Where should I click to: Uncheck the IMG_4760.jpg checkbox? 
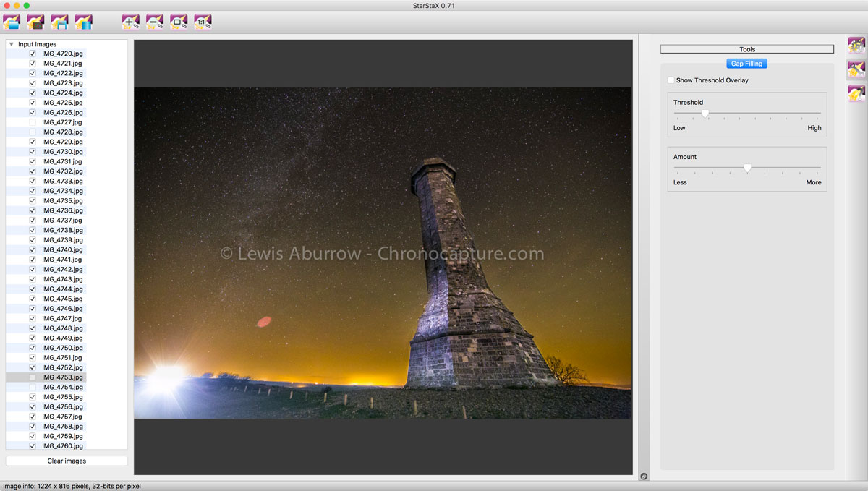pyautogui.click(x=33, y=446)
